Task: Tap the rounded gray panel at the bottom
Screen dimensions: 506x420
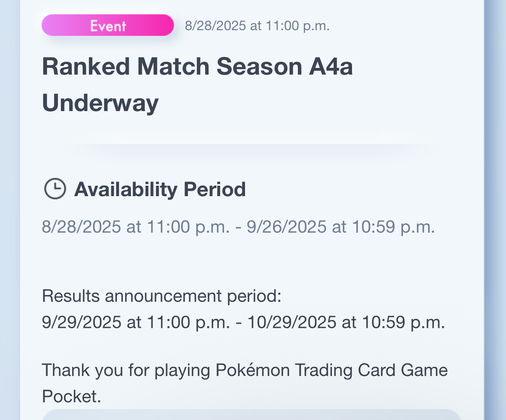Action: 252,415
